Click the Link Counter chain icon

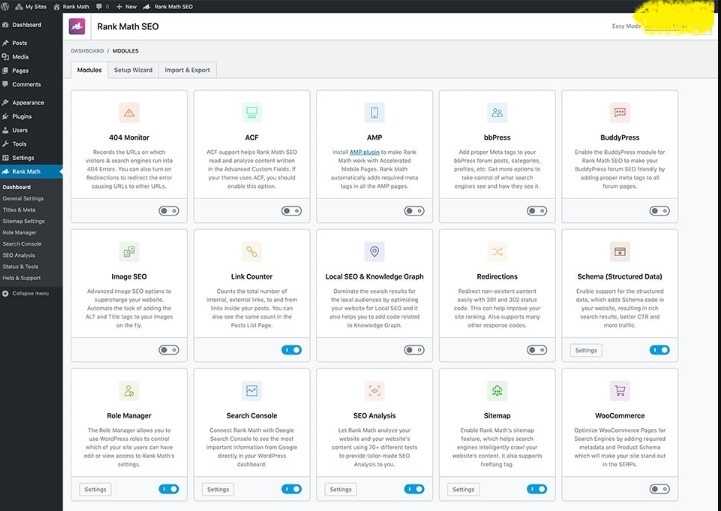point(252,252)
